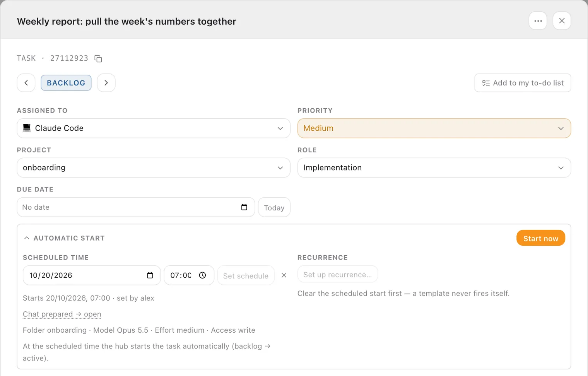The width and height of the screenshot is (588, 376).
Task: Click the Claude Code laptop icon
Action: 27,128
